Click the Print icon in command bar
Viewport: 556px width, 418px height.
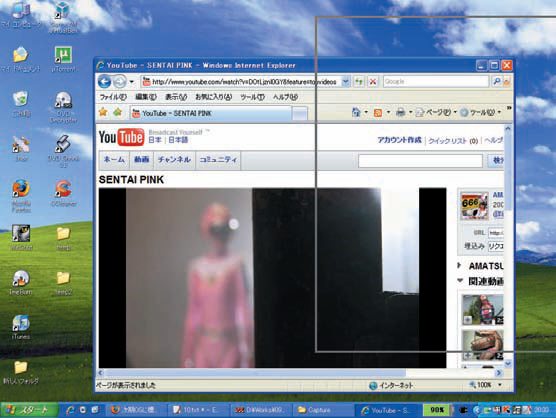400,113
